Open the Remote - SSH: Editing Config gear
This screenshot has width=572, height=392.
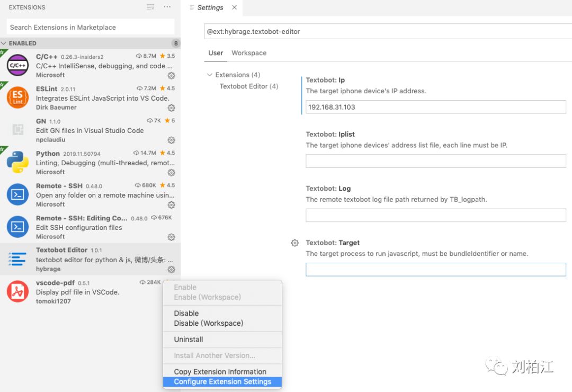click(171, 237)
